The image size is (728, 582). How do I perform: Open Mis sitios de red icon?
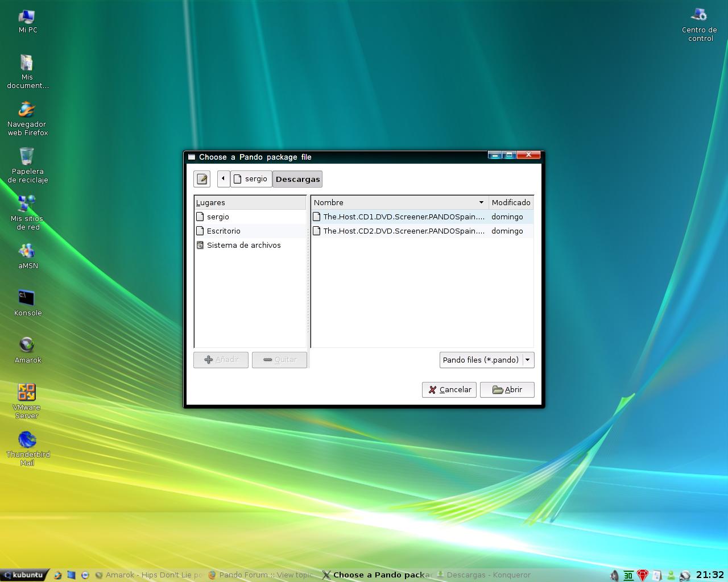(27, 213)
